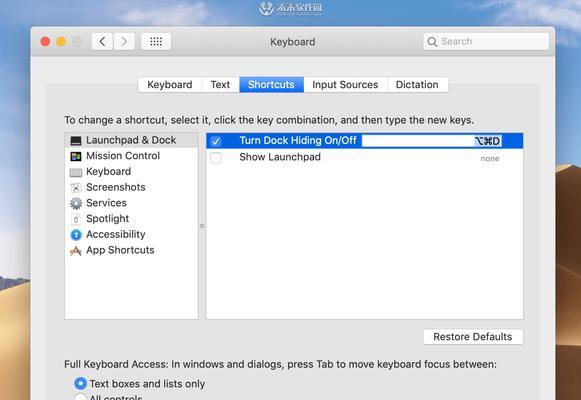Go forward with the right chevron
581x400 pixels.
click(124, 41)
